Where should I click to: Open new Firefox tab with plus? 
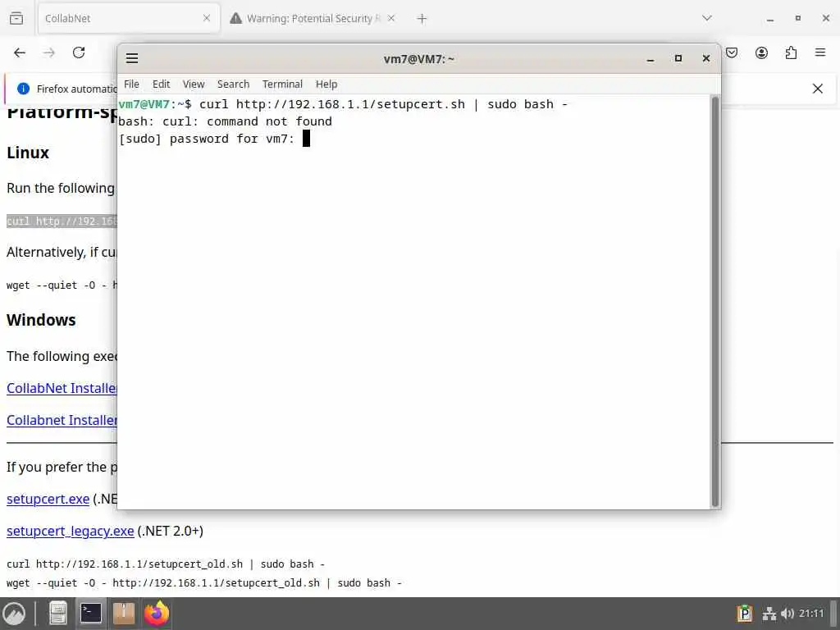[x=422, y=19]
